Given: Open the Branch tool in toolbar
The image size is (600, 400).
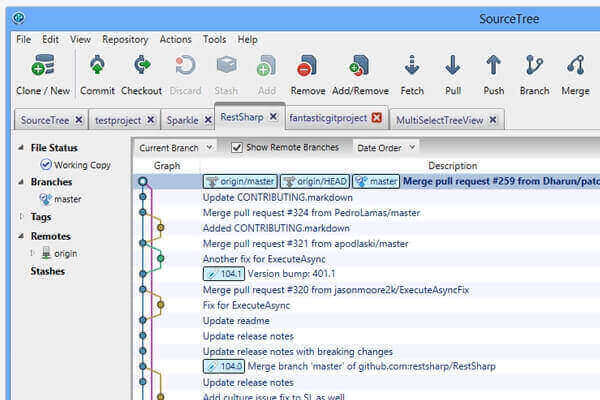Looking at the screenshot, I should (x=534, y=68).
